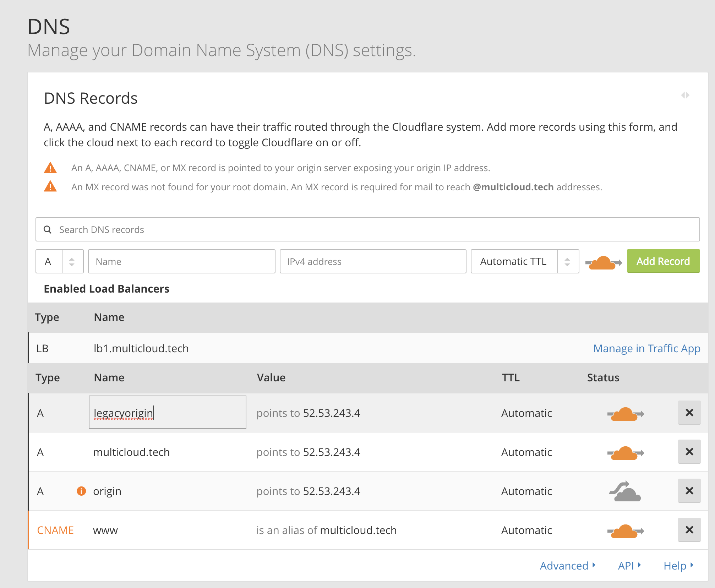
Task: Expand the Advanced options
Action: click(x=567, y=566)
